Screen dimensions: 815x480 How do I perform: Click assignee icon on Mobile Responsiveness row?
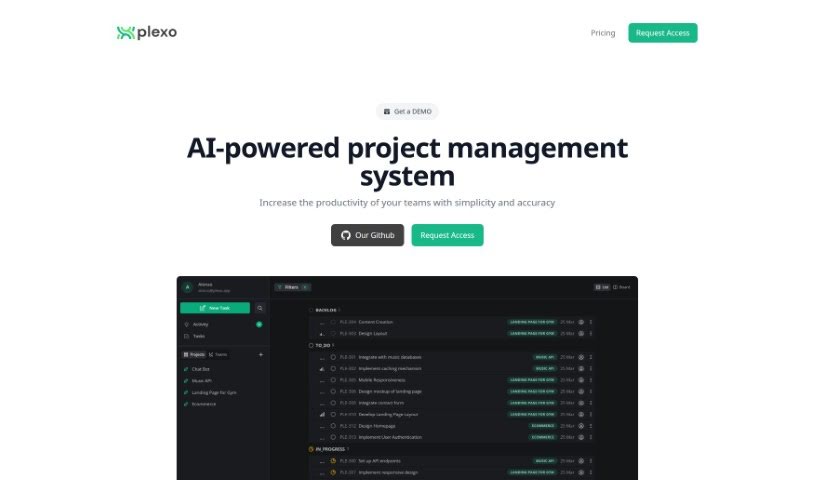(x=581, y=380)
